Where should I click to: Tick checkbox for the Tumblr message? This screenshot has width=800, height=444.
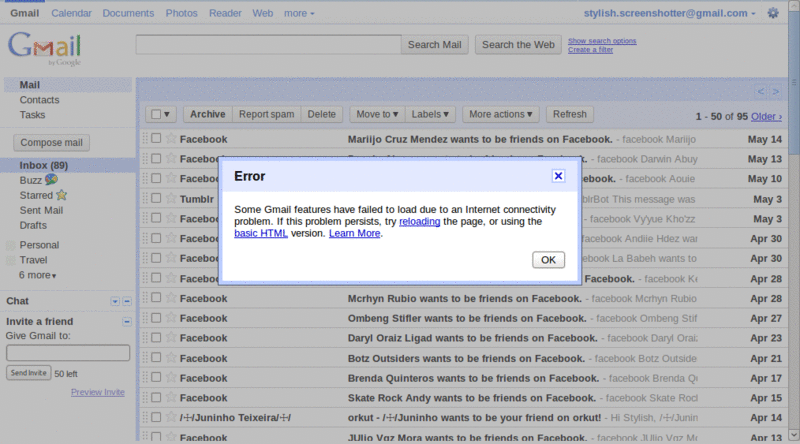pos(156,198)
